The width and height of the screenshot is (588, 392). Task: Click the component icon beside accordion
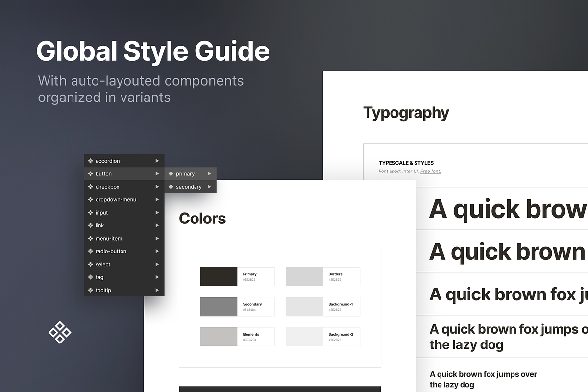pos(91,161)
